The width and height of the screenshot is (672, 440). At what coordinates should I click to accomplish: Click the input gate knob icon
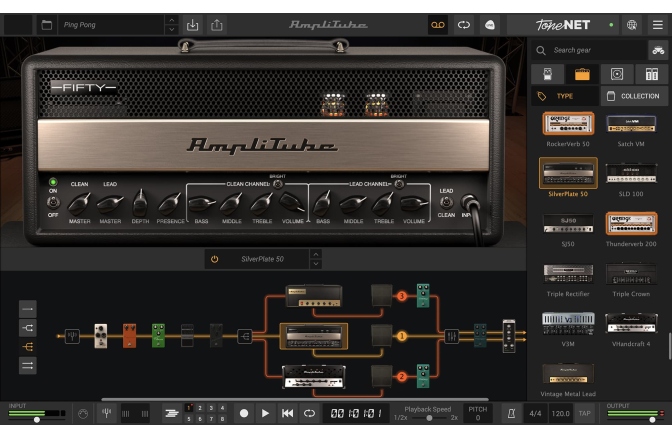coord(83,413)
